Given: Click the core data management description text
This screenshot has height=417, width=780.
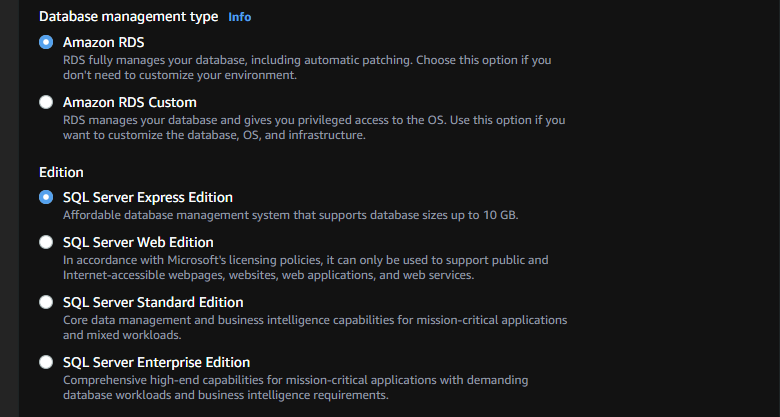Looking at the screenshot, I should (315, 327).
